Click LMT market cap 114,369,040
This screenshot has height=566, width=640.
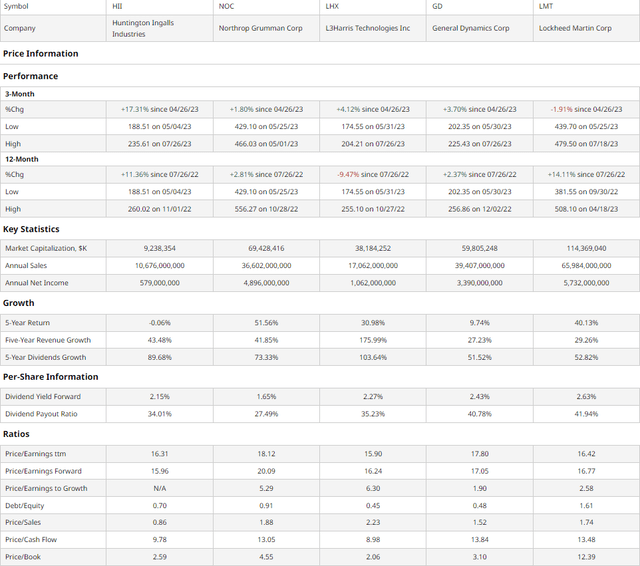click(x=586, y=248)
